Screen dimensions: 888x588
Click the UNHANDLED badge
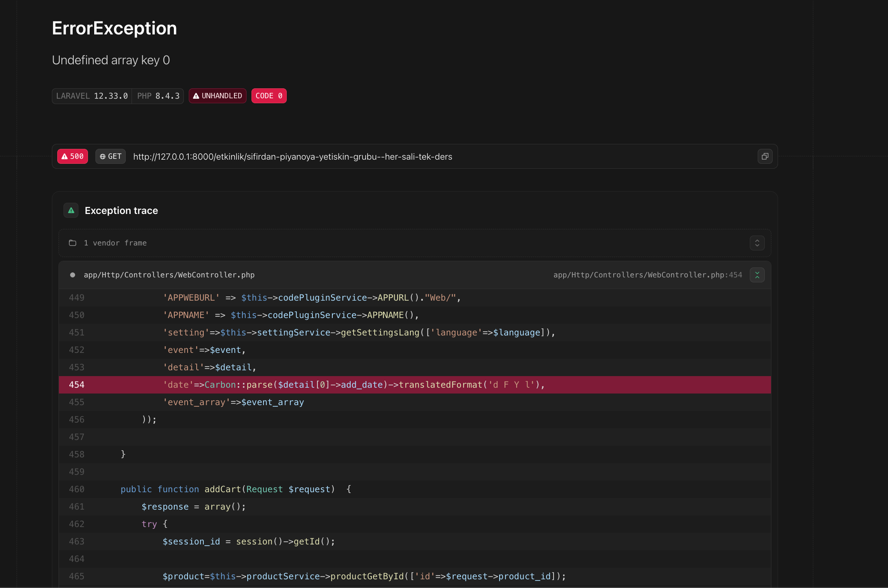[217, 96]
